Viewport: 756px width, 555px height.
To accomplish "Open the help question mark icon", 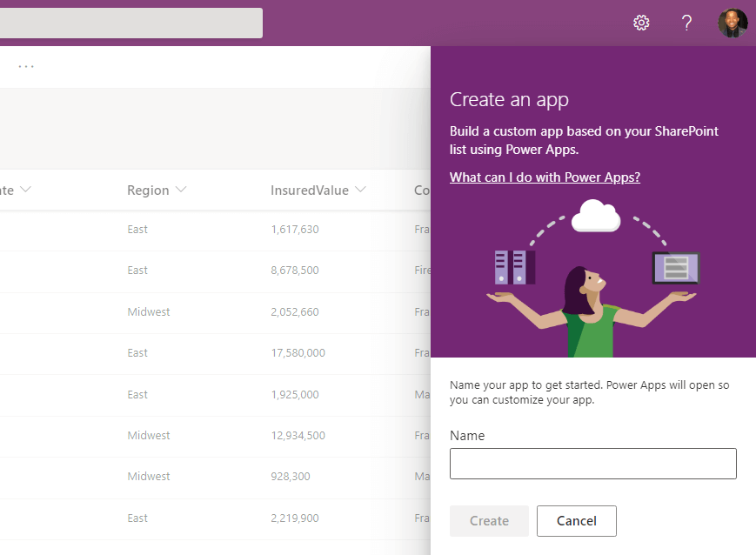I will 686,23.
